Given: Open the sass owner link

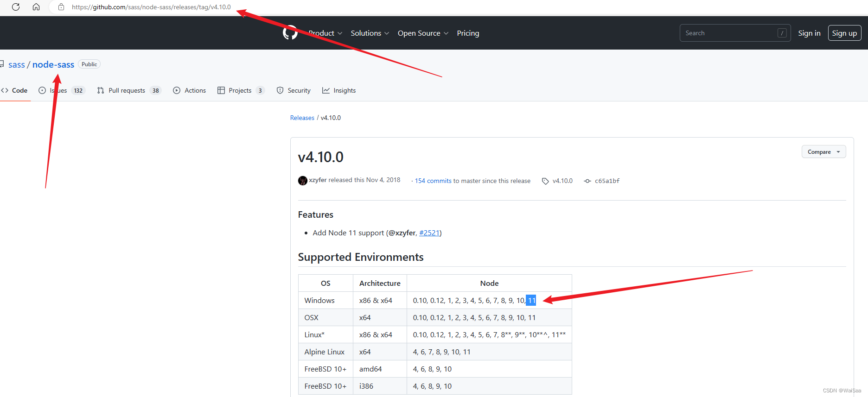Looking at the screenshot, I should [x=17, y=64].
